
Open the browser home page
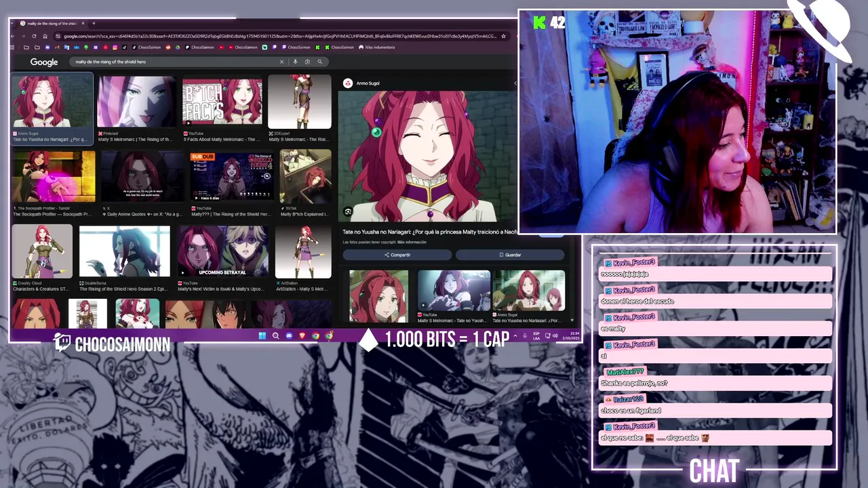(x=44, y=36)
